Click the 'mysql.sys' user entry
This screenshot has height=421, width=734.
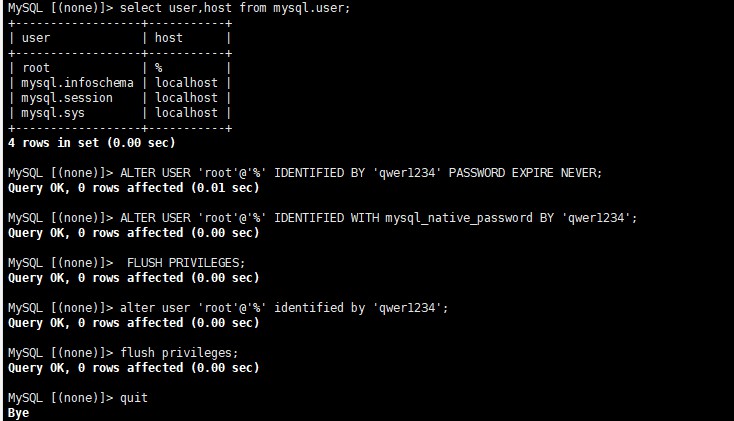[x=53, y=113]
